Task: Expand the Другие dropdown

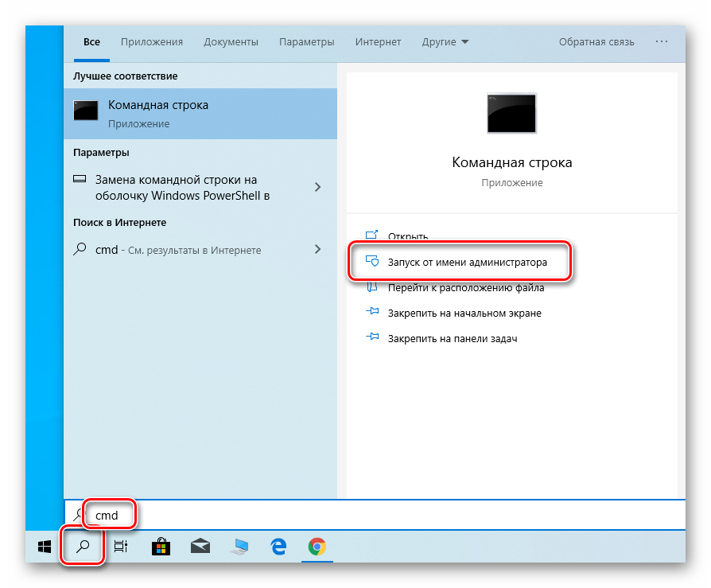Action: 445,41
